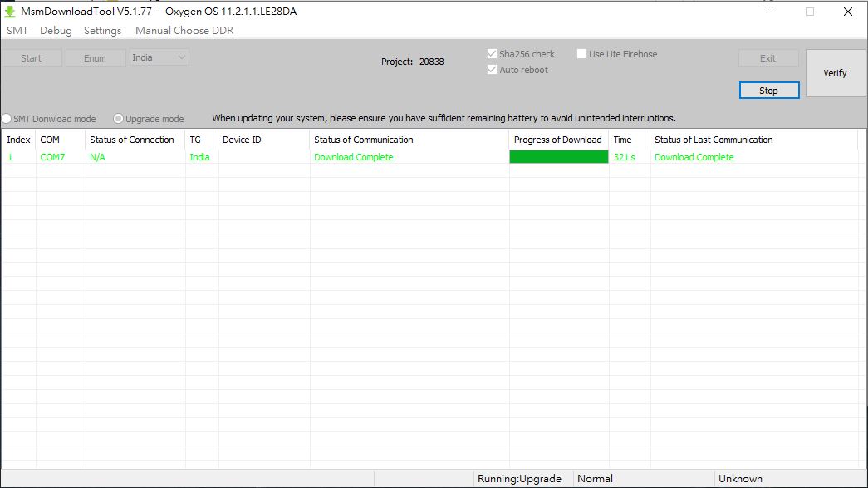Click the Project 20838 label
The image size is (868, 488).
click(x=413, y=62)
